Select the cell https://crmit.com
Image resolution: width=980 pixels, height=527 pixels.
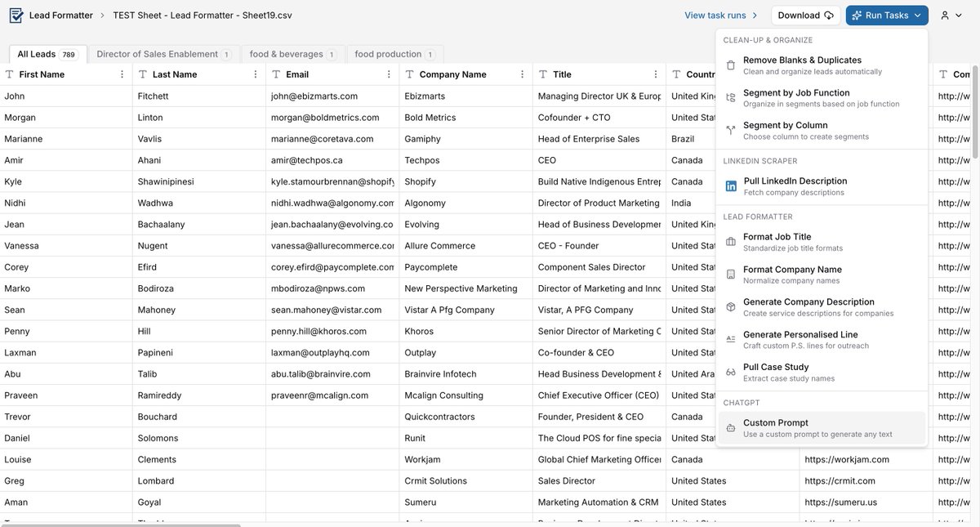tap(866, 480)
